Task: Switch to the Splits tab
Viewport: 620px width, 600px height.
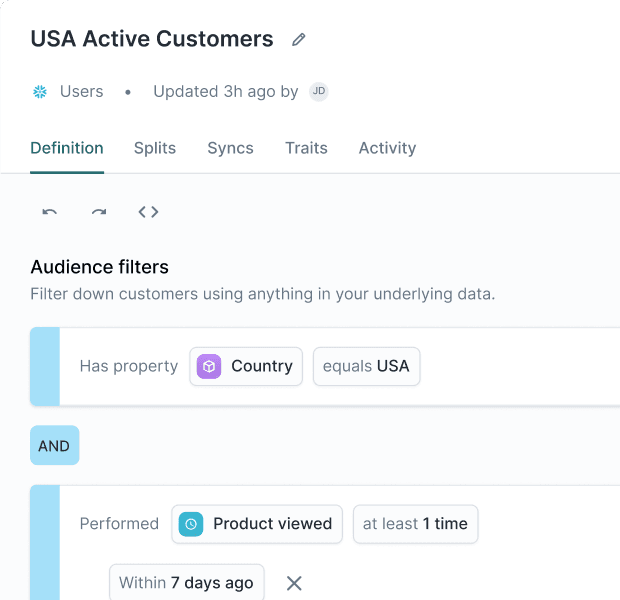Action: click(155, 148)
